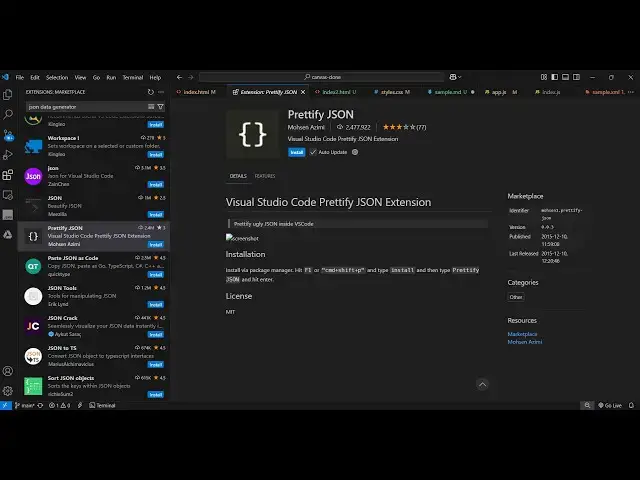Open the File menu
Viewport: 640px width, 480px height.
(20, 78)
